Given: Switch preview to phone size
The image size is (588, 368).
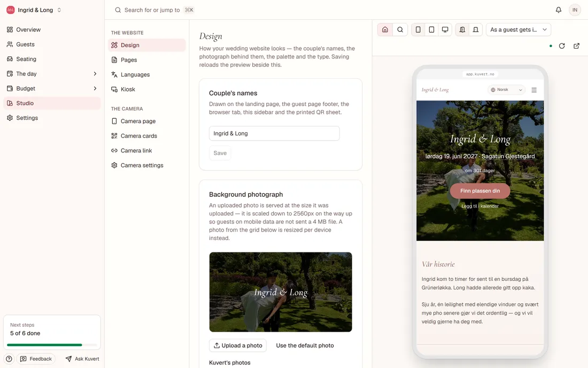Looking at the screenshot, I should [418, 29].
